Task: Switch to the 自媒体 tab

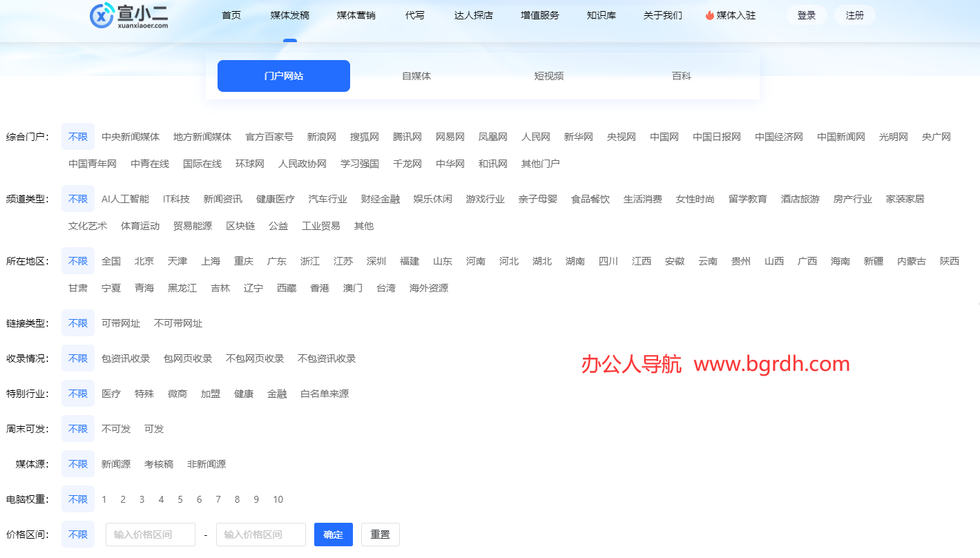Action: point(416,76)
